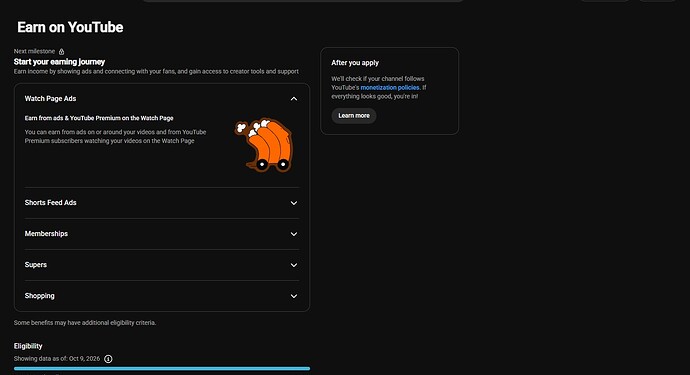Expand Shorts Feed Ads with its chevron
The width and height of the screenshot is (690, 375).
point(294,203)
